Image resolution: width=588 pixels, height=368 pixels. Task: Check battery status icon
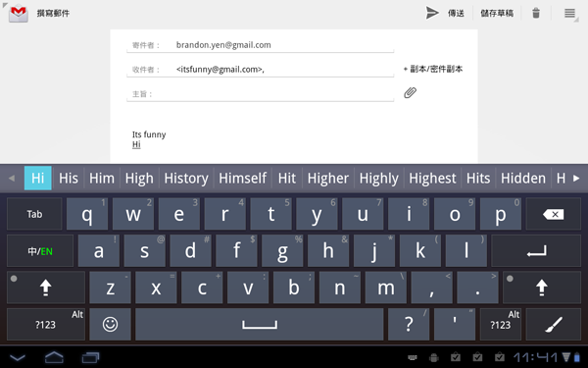577,357
